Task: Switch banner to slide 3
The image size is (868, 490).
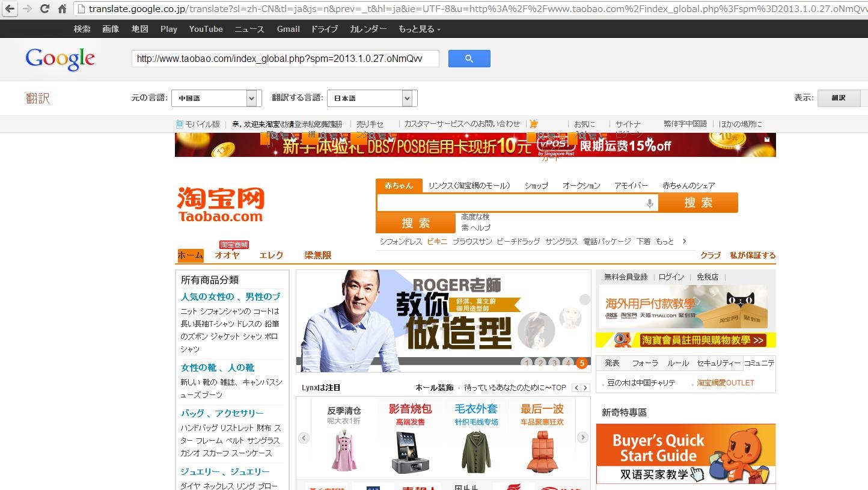Action: pyautogui.click(x=554, y=363)
